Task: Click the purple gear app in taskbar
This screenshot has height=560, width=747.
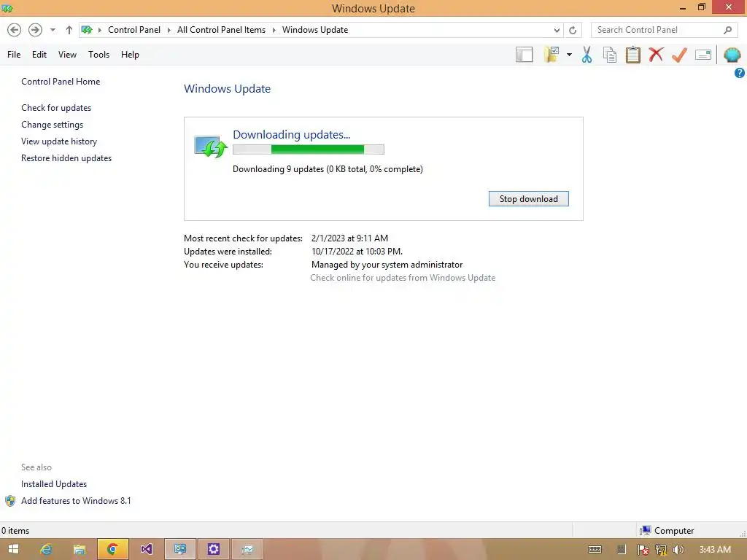Action: 214,549
